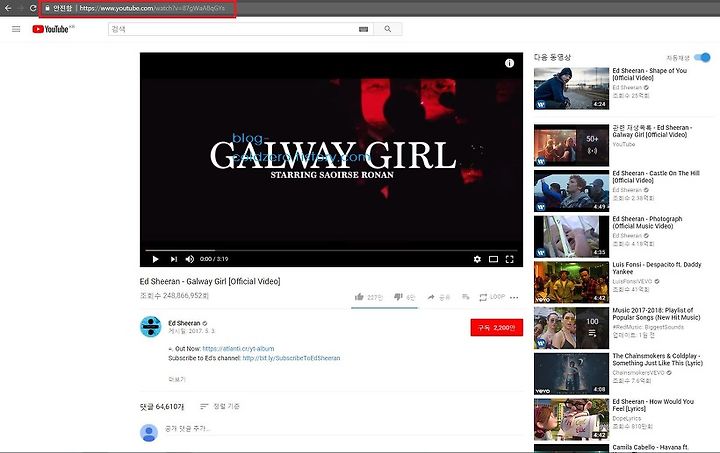Open How Would You Feel thumbnail
The height and width of the screenshot is (453, 720).
coord(571,419)
